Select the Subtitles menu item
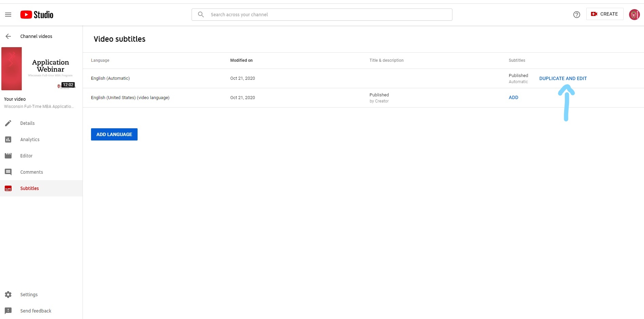This screenshot has width=644, height=319. pyautogui.click(x=30, y=188)
